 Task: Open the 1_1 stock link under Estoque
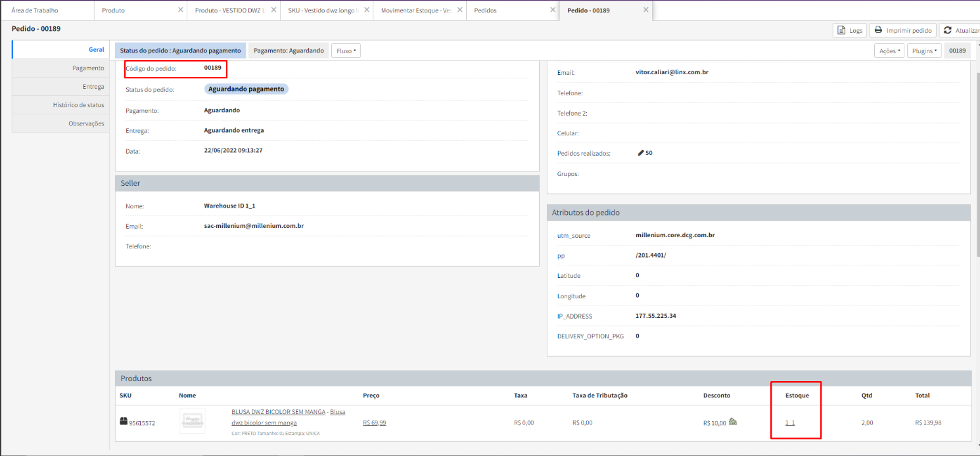tap(790, 422)
